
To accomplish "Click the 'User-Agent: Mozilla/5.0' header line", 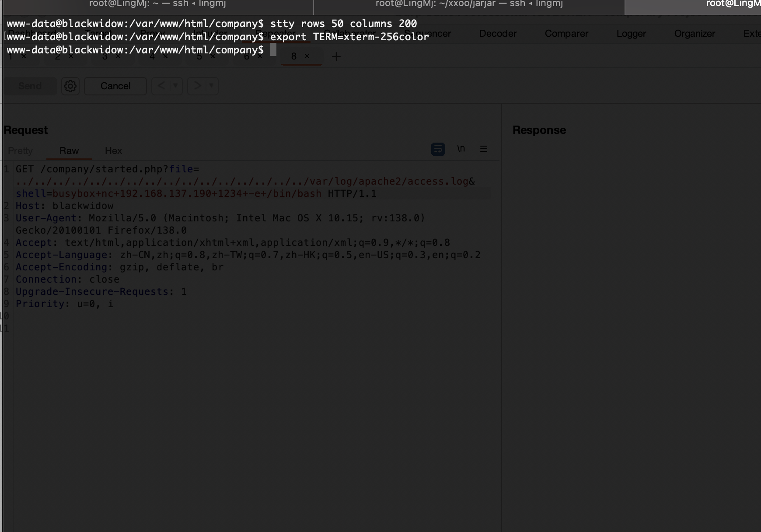I will coord(220,218).
